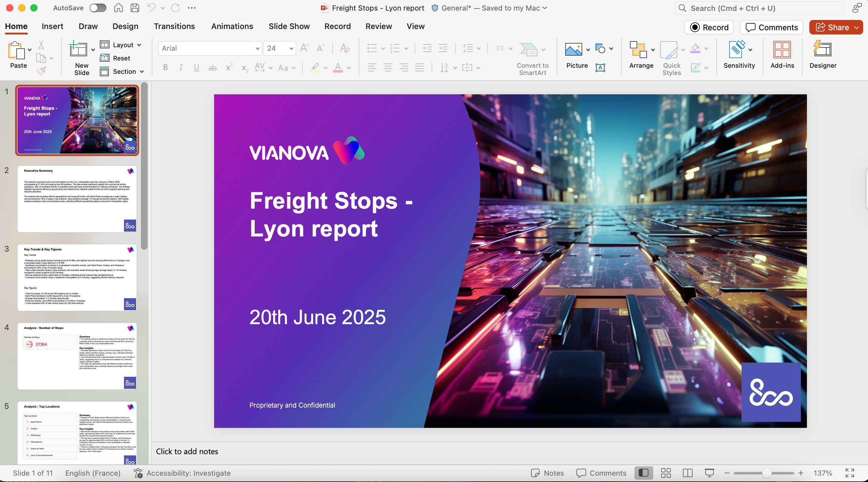Click the Sensitivity label icon
Screen dimensions: 868x482
pos(736,49)
